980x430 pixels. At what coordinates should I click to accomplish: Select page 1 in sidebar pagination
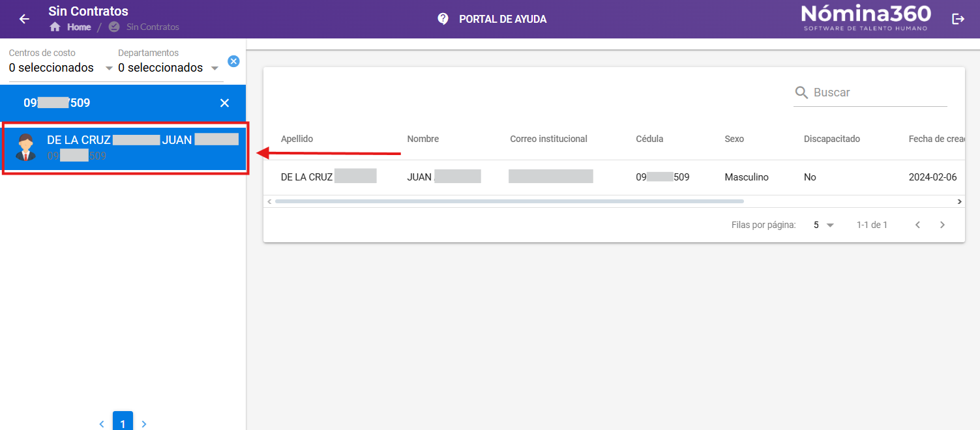click(123, 422)
